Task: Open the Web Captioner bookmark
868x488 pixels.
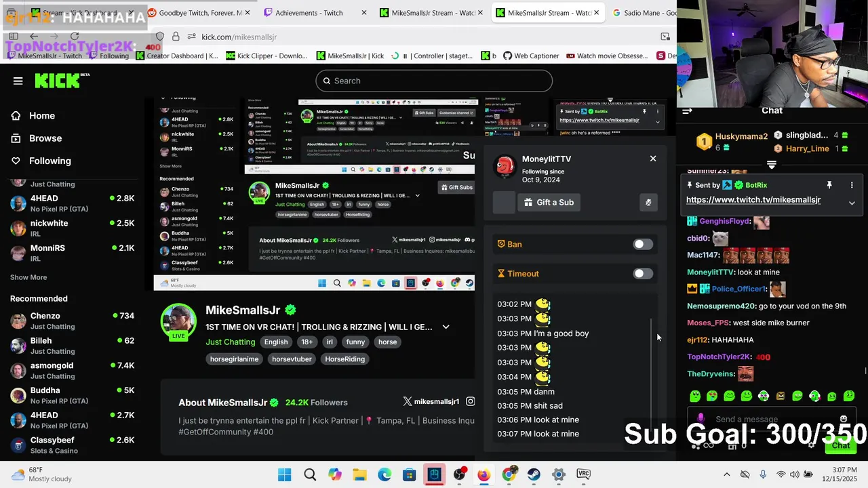Action: [531, 56]
